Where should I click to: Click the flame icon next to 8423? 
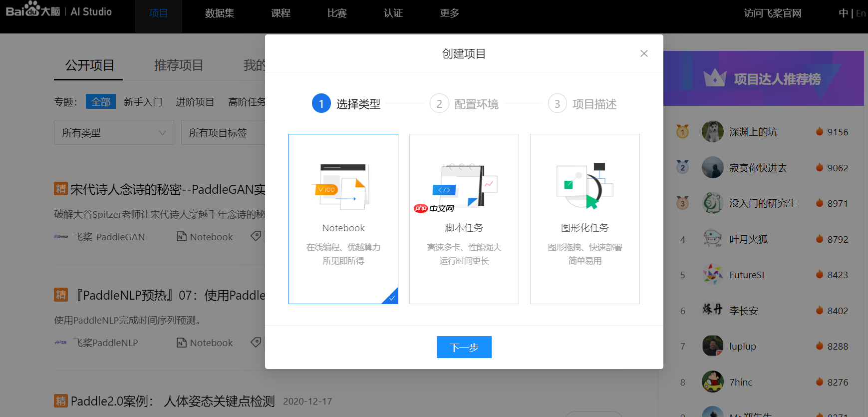click(x=819, y=274)
